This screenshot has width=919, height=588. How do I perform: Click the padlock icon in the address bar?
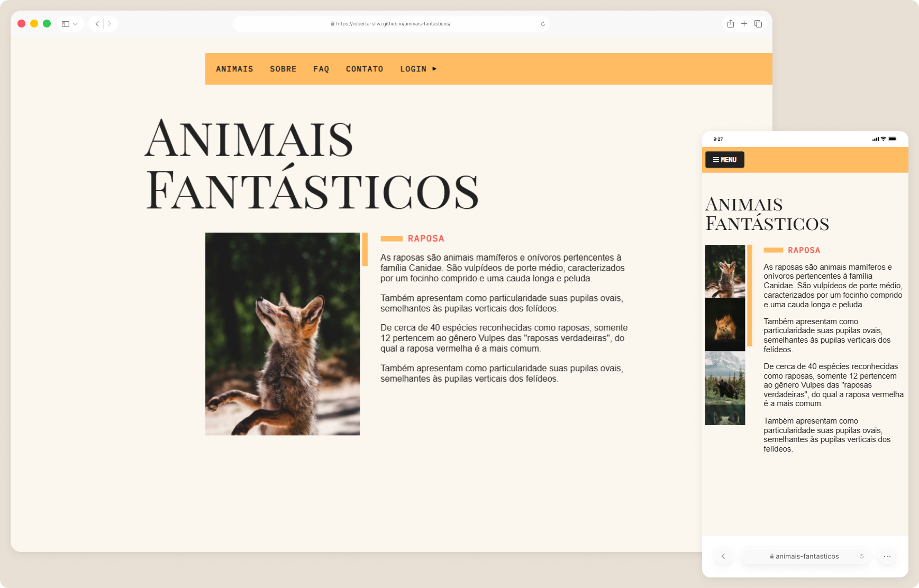point(332,24)
